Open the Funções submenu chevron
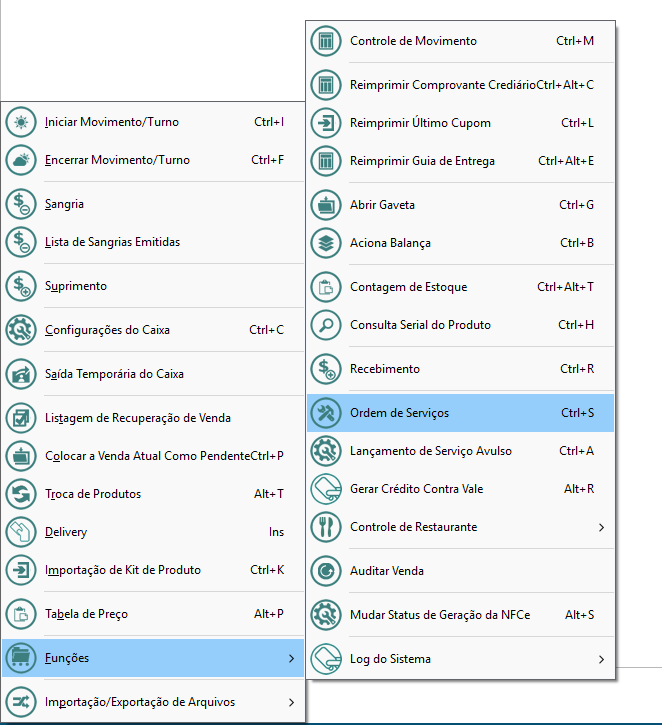 tap(291, 658)
